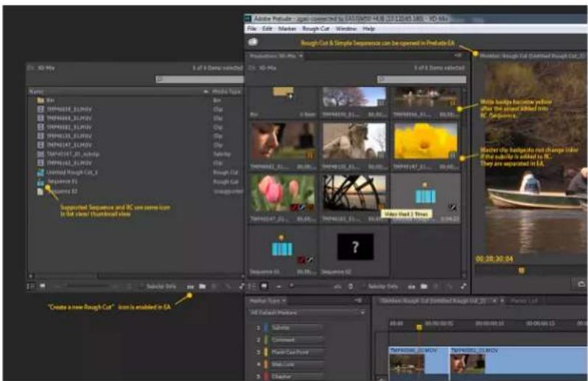
Task: Select the second timeline clip with face thumbnail
Action: pos(519,362)
